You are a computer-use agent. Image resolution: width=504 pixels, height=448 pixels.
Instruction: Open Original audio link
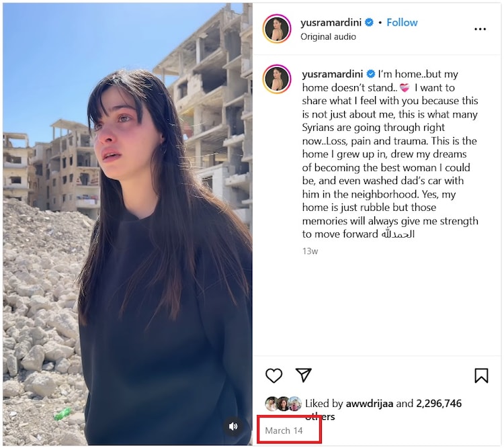point(328,37)
